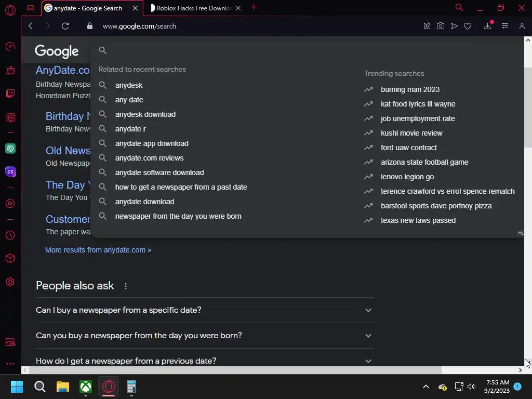Close the anydate Google Search tab

[136, 8]
